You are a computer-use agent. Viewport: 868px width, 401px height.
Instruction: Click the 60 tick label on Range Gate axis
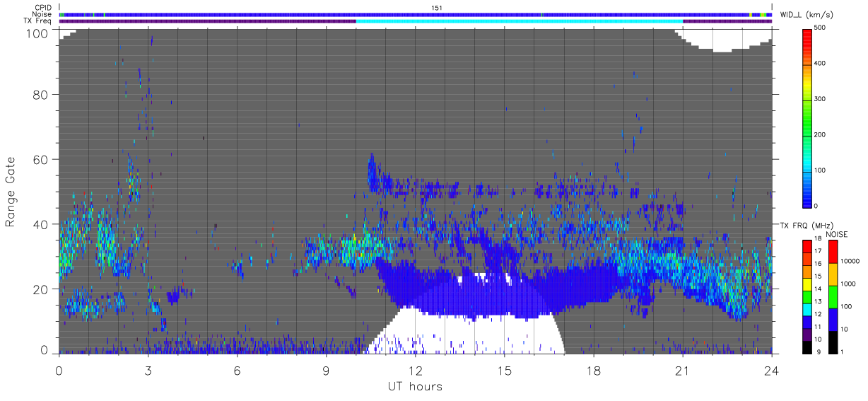[40, 159]
